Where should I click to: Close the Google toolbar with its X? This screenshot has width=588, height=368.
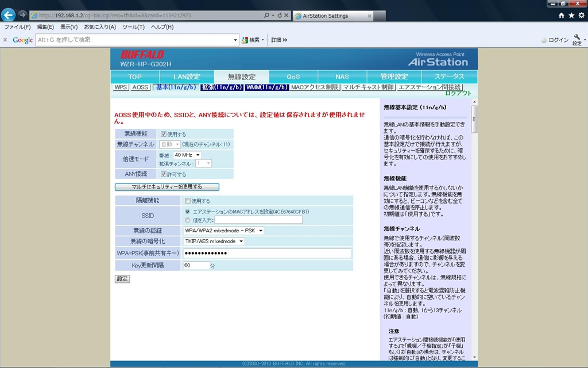[5, 40]
